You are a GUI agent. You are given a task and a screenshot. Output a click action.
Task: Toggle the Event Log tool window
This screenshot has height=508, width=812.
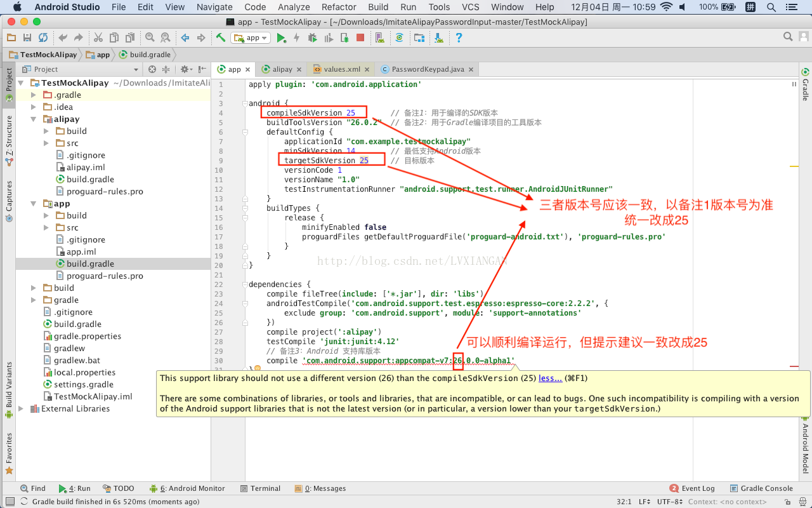(x=692, y=488)
